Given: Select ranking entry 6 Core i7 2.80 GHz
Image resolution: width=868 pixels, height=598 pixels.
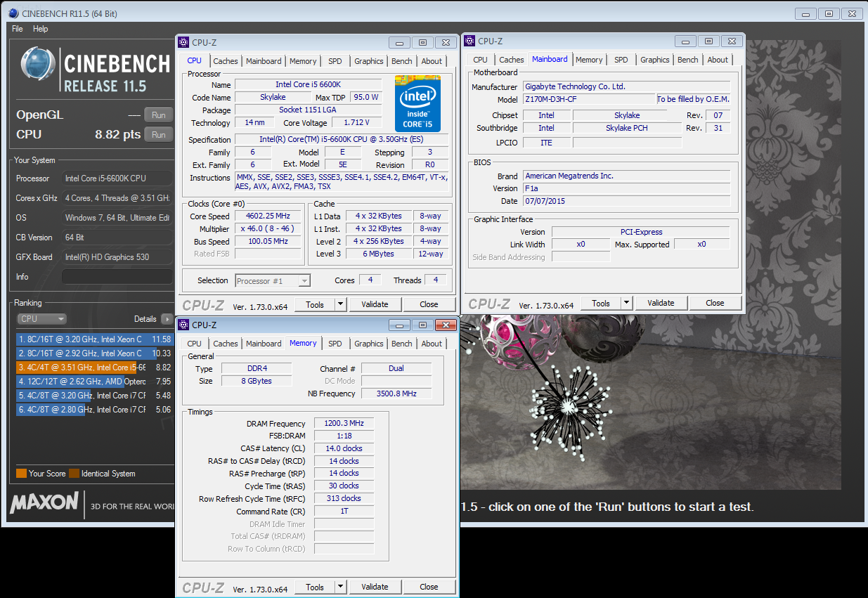Looking at the screenshot, I should [x=94, y=410].
